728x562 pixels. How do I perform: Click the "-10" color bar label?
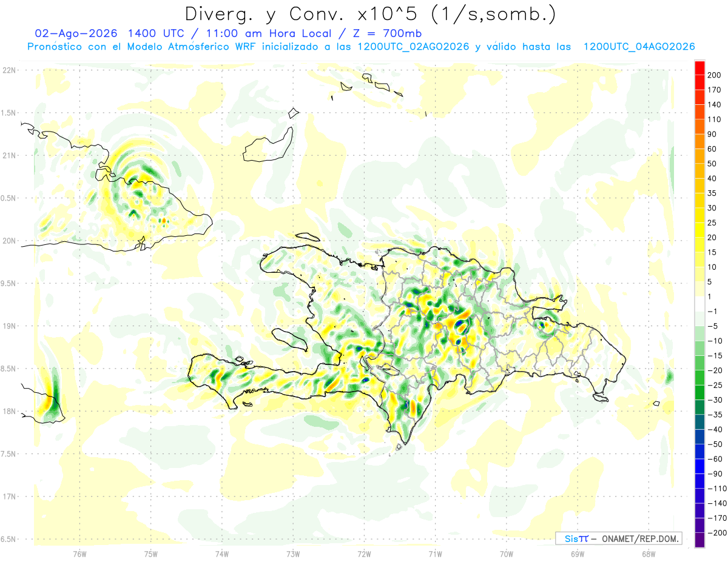pos(716,341)
